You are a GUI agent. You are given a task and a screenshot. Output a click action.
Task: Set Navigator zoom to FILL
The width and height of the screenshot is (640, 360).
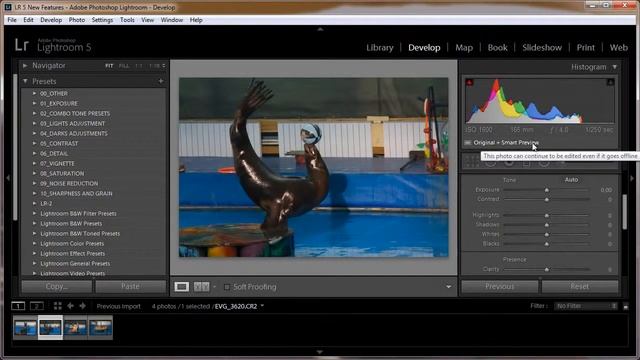(x=124, y=66)
